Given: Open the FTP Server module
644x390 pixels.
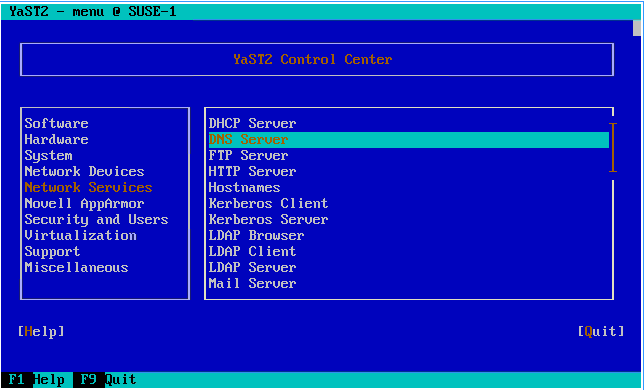Looking at the screenshot, I should click(248, 156).
